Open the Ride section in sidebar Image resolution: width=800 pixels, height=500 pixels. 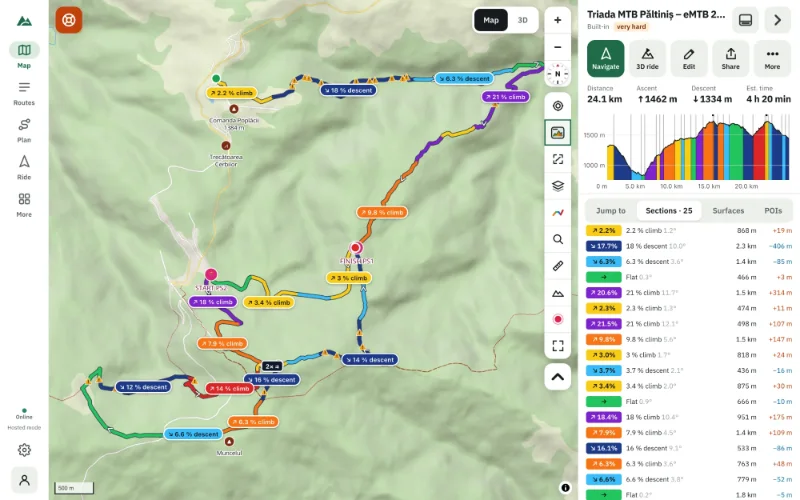tap(24, 168)
